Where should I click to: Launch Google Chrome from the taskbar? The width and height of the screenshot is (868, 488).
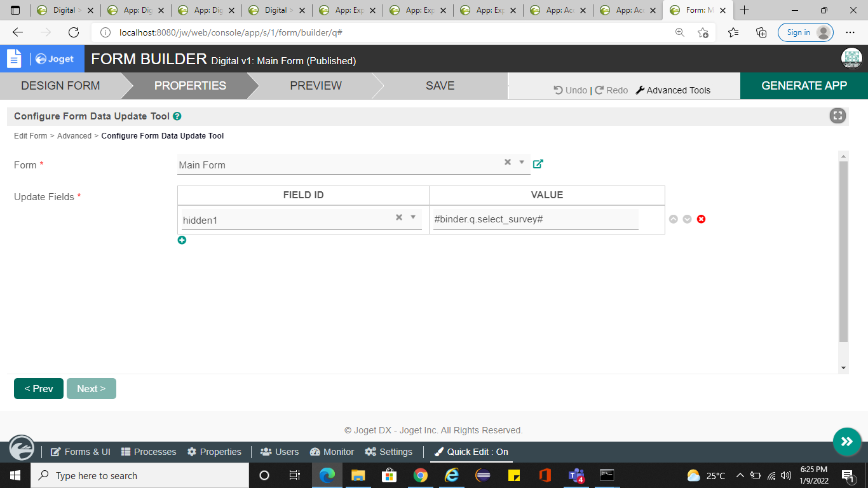[420, 475]
